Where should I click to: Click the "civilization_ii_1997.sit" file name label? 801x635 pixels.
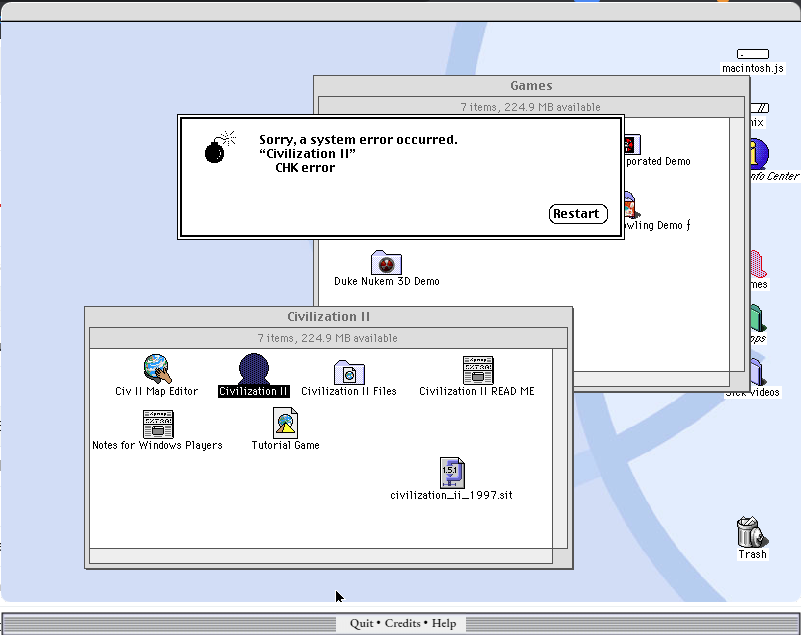click(x=451, y=495)
